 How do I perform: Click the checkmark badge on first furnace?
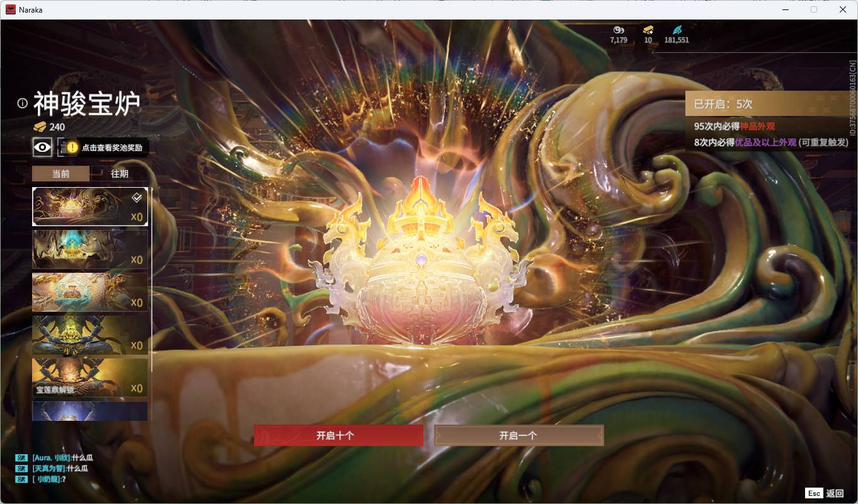coord(137,198)
